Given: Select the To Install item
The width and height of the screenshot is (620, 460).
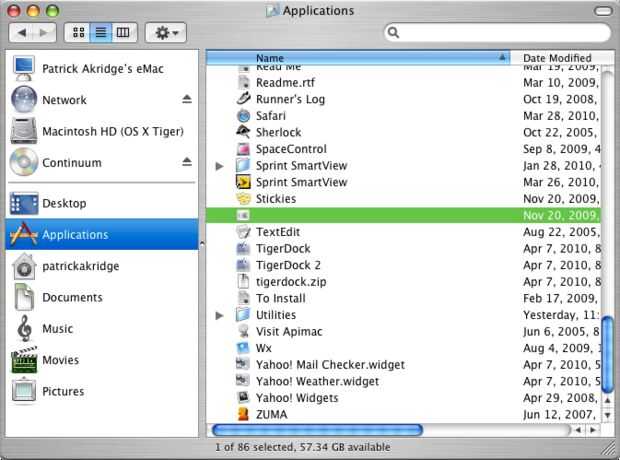Looking at the screenshot, I should (x=280, y=298).
